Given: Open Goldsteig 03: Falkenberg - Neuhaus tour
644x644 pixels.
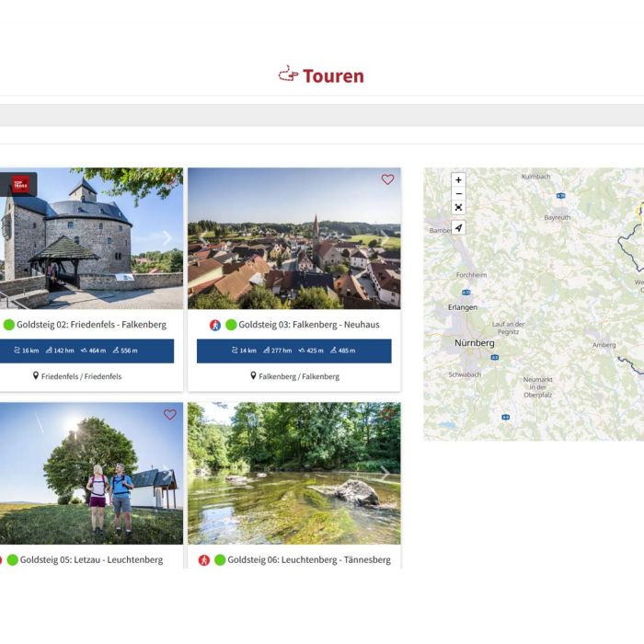Looking at the screenshot, I should pyautogui.click(x=308, y=325).
